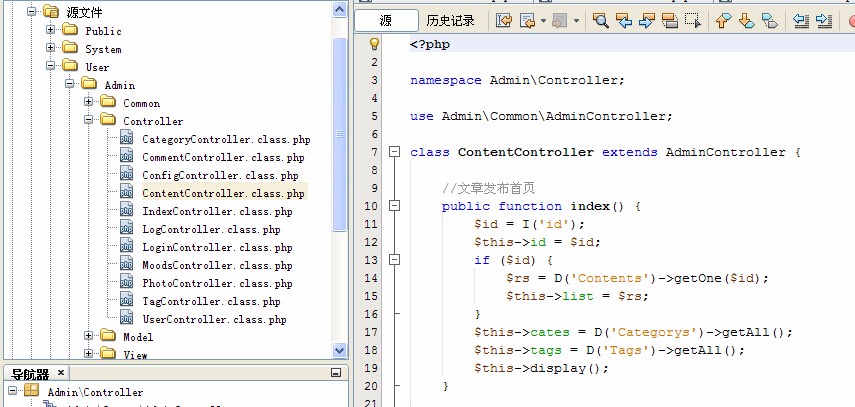Select UserController.class.php file

214,319
